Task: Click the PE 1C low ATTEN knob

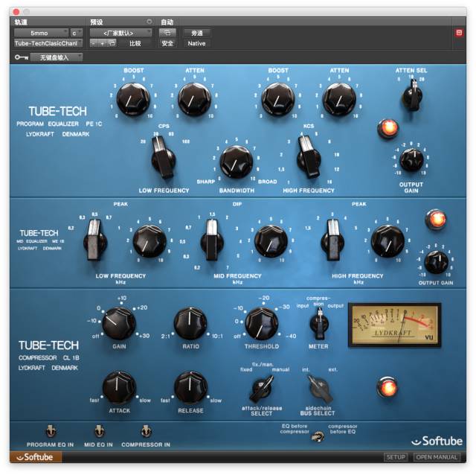Action: (194, 99)
